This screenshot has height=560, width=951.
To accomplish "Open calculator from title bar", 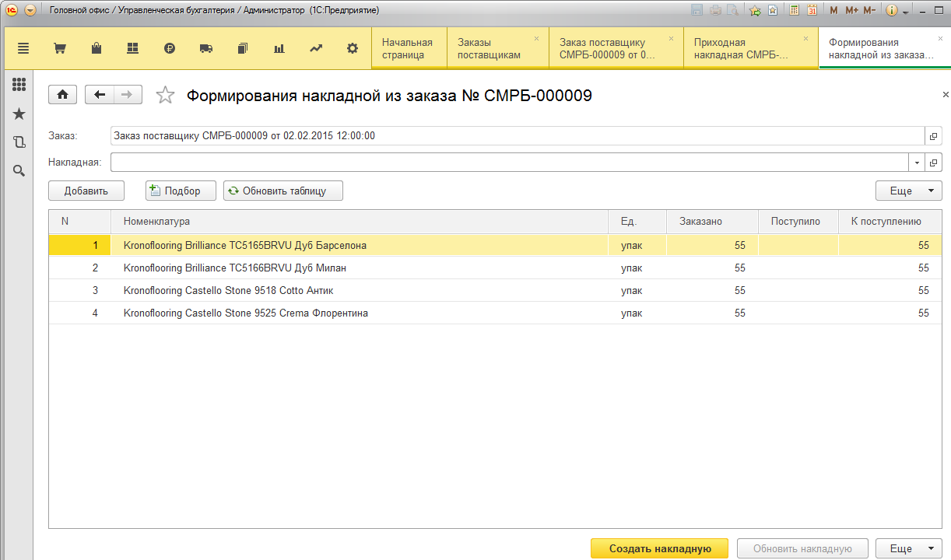I will tap(794, 10).
